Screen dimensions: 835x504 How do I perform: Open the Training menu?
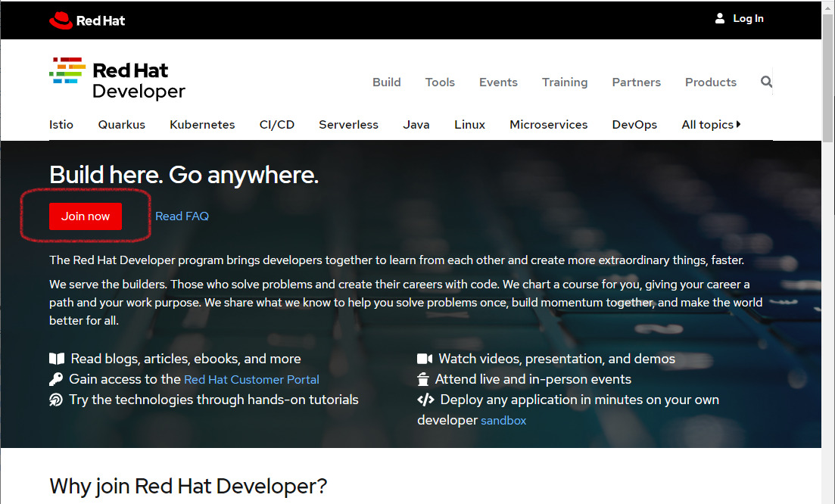(x=565, y=82)
